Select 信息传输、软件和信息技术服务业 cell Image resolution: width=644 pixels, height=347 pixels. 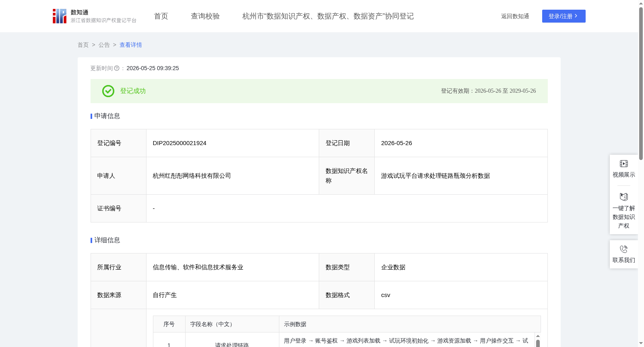[x=233, y=267]
